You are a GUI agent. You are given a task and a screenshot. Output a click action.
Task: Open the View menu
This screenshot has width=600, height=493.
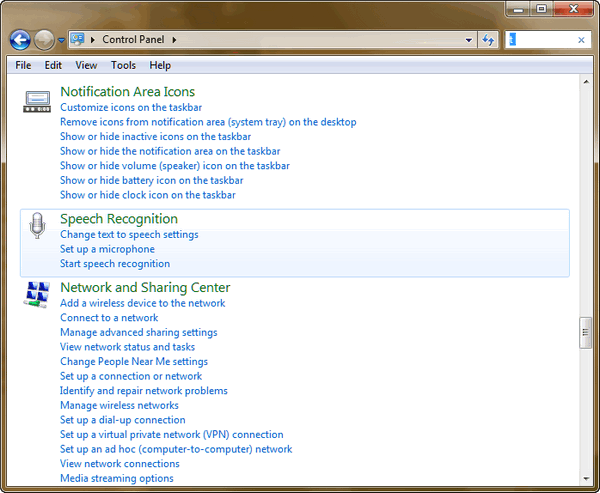click(86, 65)
